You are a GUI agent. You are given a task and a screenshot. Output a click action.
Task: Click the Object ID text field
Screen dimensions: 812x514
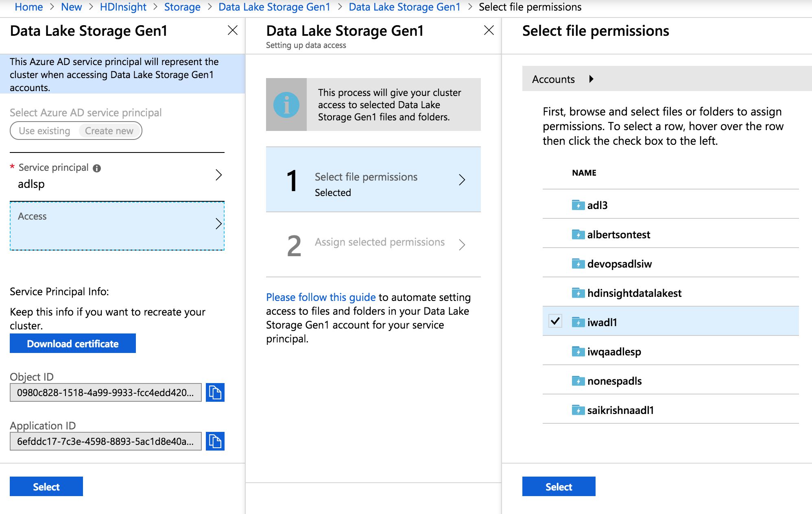(x=106, y=392)
